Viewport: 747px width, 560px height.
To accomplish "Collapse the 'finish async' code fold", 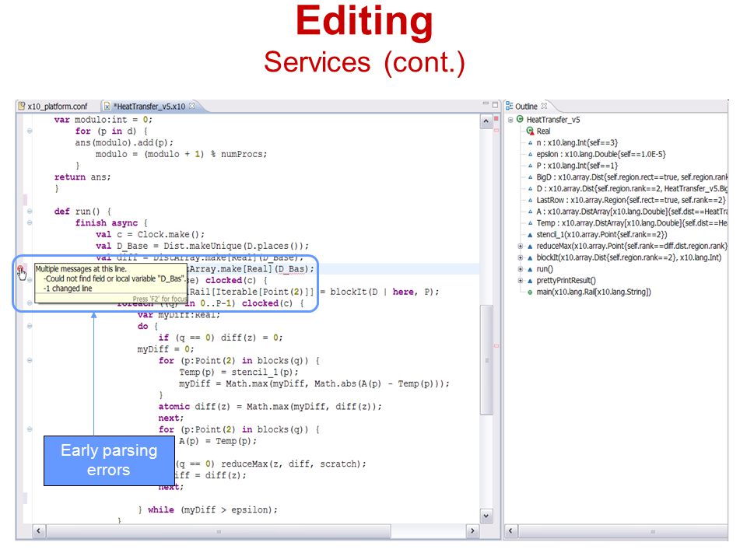I will point(30,222).
